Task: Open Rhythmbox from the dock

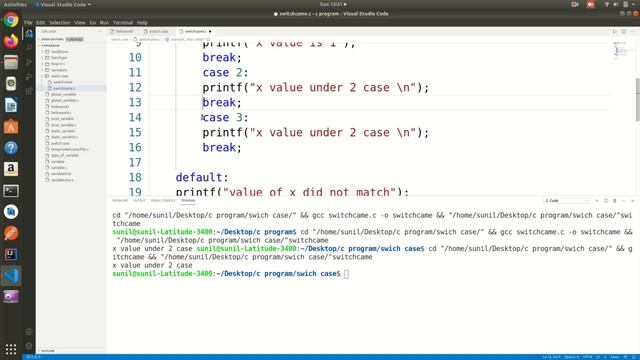Action: [x=11, y=84]
